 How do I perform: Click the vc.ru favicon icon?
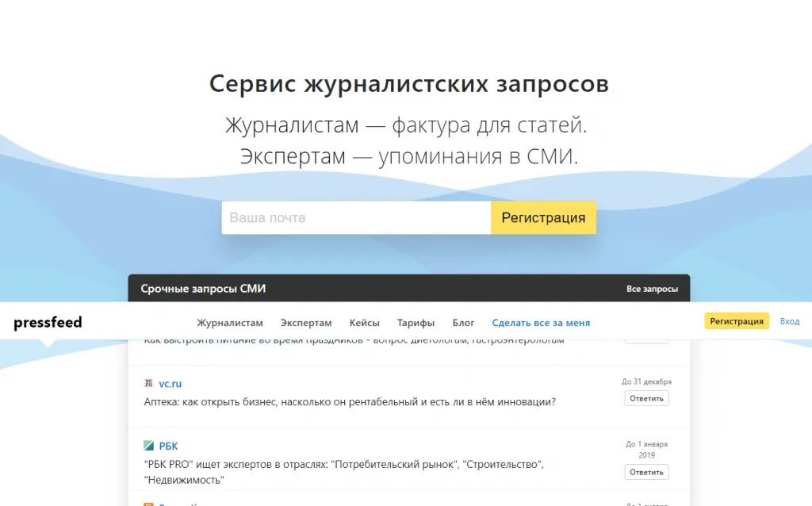pyautogui.click(x=148, y=383)
